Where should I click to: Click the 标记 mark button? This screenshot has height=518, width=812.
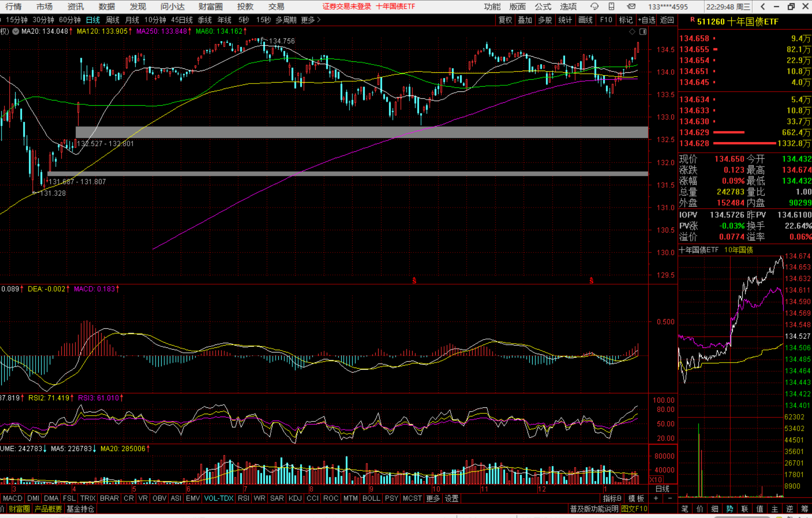626,20
